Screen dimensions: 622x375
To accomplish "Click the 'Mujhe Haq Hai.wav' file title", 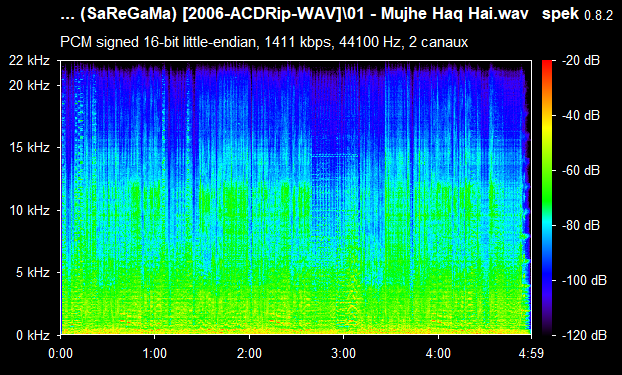I will (x=294, y=14).
